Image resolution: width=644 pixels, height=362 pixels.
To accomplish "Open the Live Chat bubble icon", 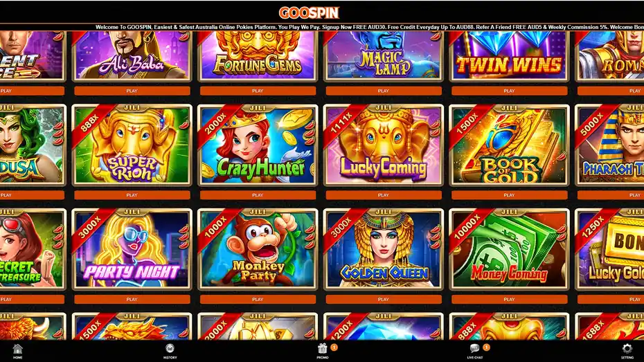I will pos(474,348).
